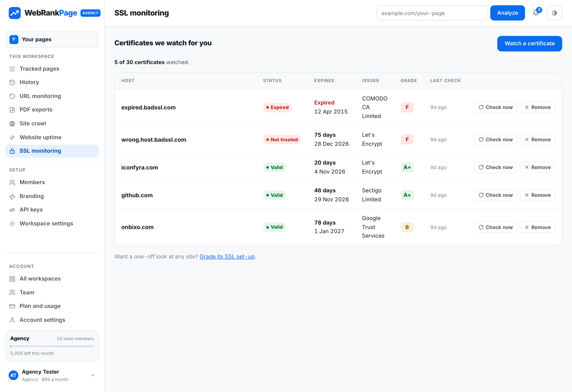Viewport: 572px width, 392px height.
Task: Follow the Grade its SSL set-up link
Action: (227, 256)
